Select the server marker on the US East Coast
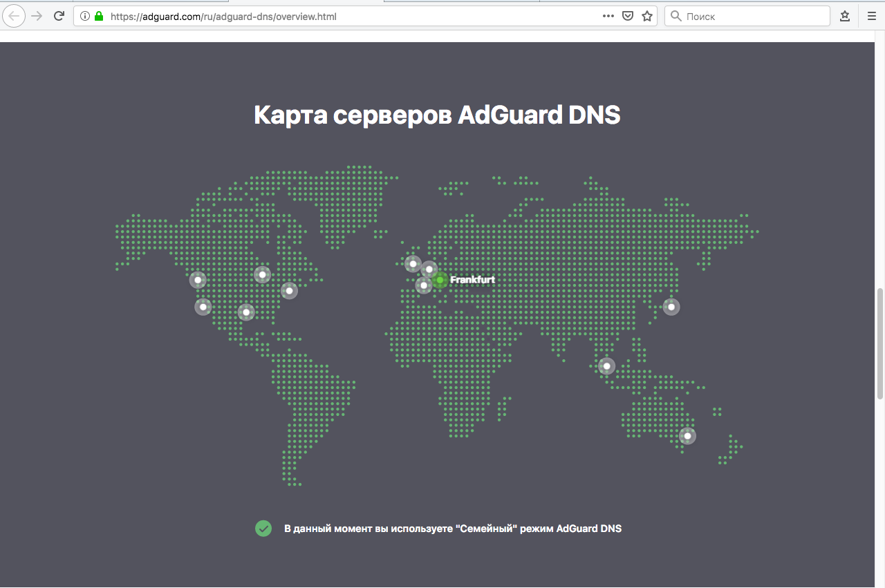This screenshot has height=588, width=885. tap(289, 290)
